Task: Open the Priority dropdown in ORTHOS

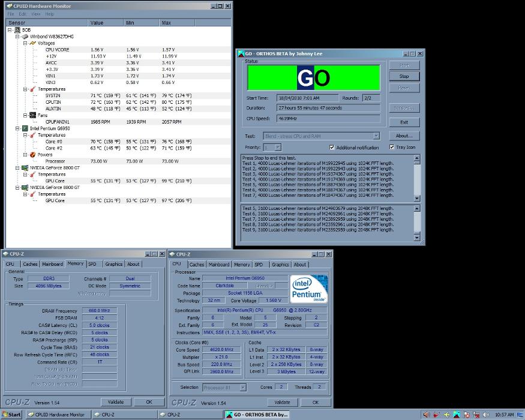Action: 278,148
